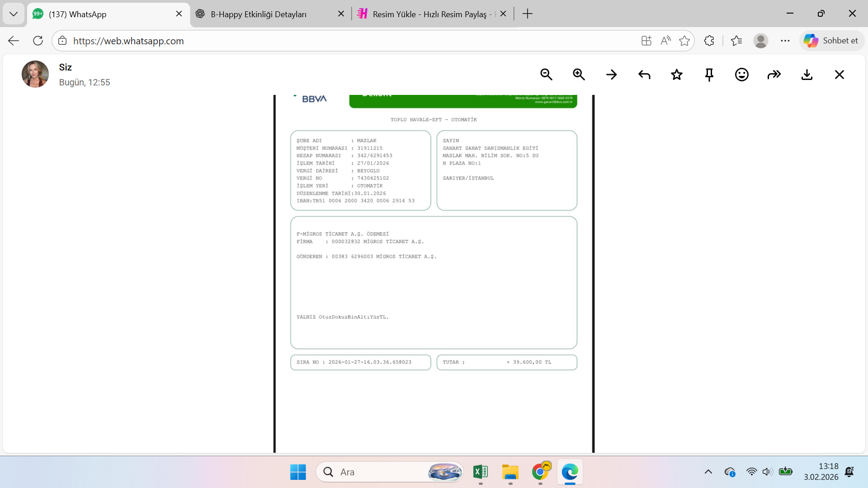Close the Resim Yükle tab

tap(503, 14)
